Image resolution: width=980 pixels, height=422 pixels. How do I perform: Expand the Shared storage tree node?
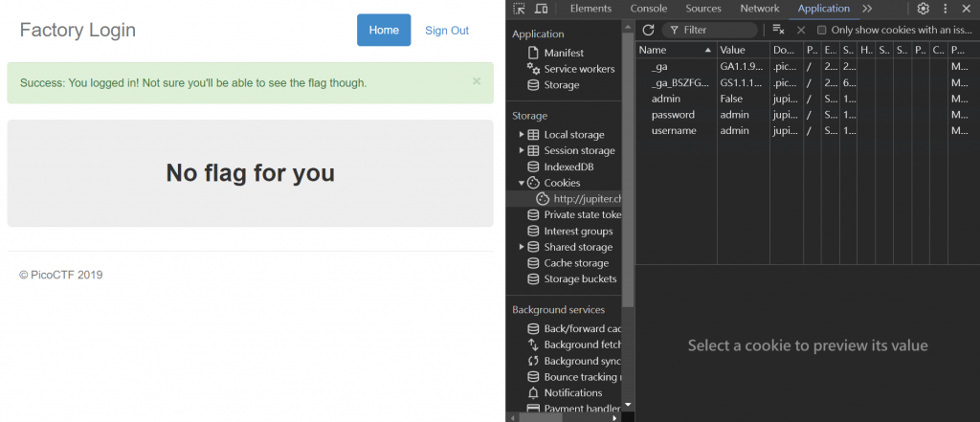pyautogui.click(x=522, y=247)
